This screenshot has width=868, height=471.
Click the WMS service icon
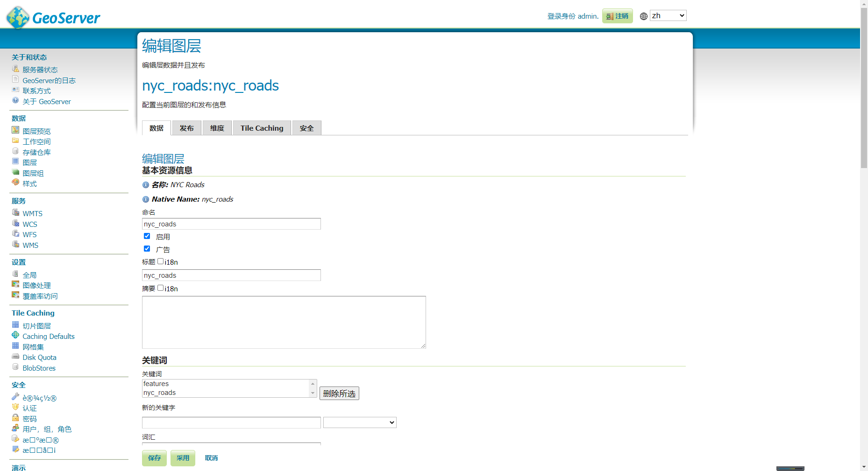pyautogui.click(x=15, y=244)
